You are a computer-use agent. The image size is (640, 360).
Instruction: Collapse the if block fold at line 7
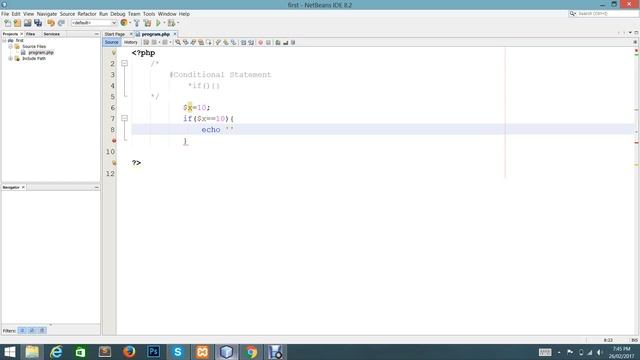(124, 118)
